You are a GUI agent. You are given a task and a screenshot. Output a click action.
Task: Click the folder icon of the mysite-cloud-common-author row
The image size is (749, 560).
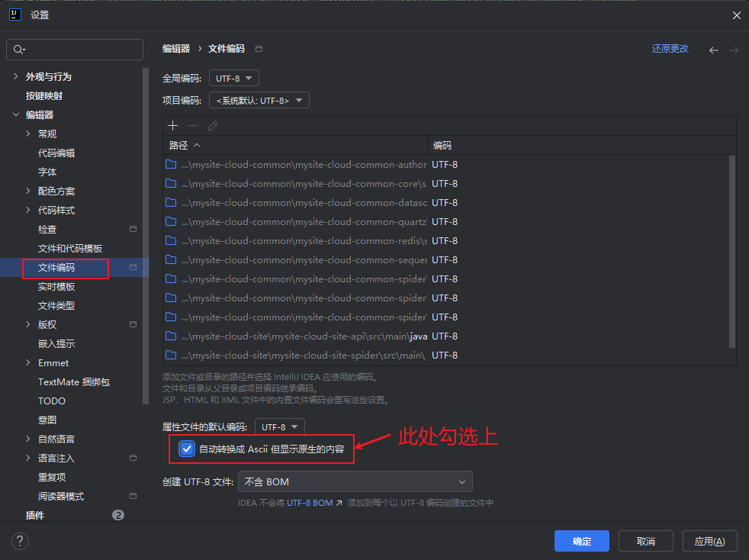tap(171, 164)
